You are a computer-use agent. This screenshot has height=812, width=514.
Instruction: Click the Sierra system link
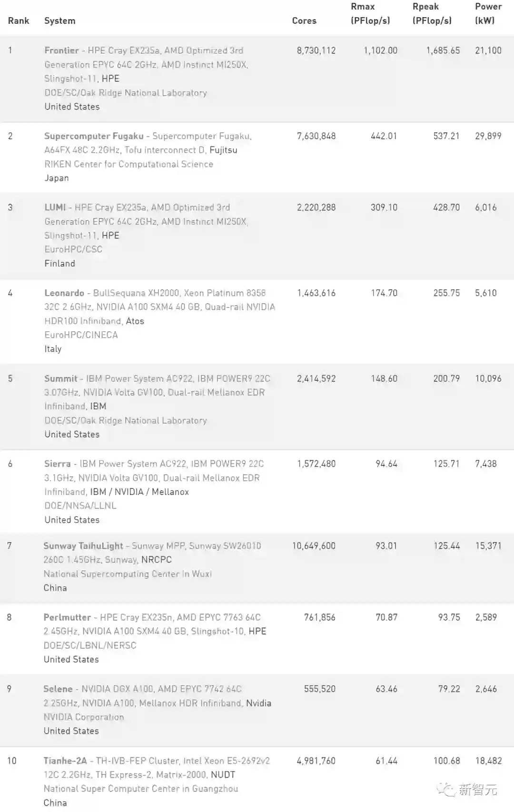[x=57, y=464]
